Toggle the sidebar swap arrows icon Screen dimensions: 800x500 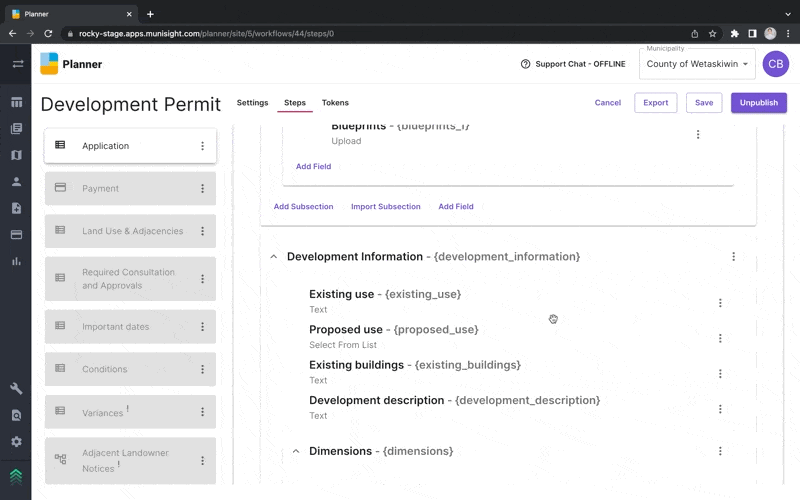pyautogui.click(x=17, y=64)
